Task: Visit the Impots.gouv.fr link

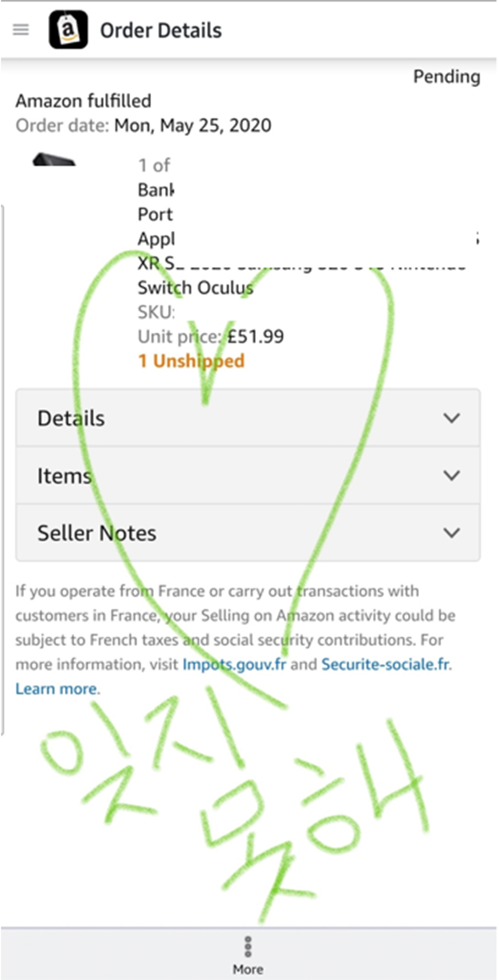Action: (234, 665)
